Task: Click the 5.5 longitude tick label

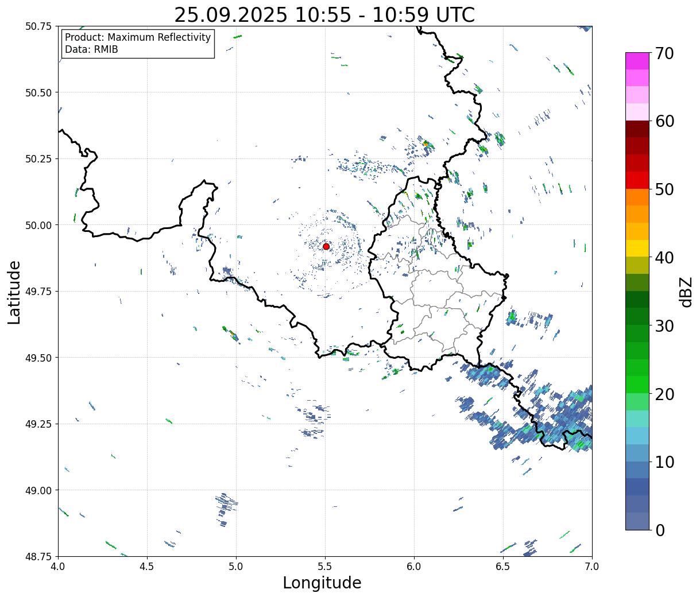Action: pos(325,567)
